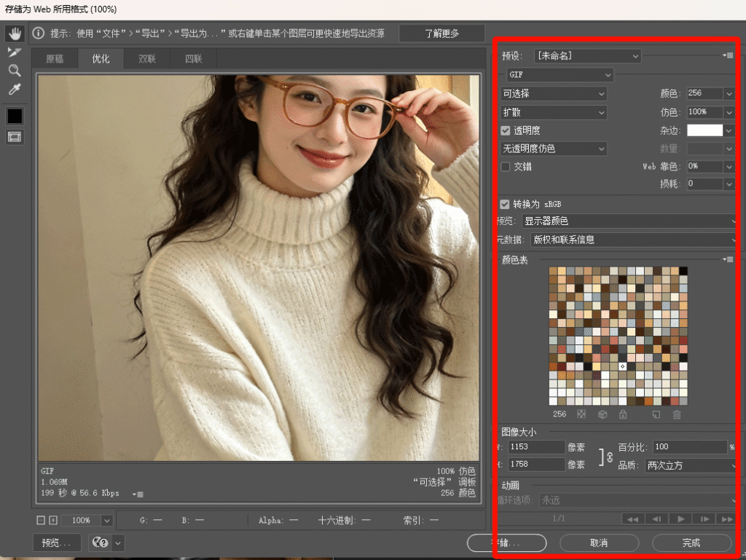
Task: Click the image width input field
Action: point(537,447)
